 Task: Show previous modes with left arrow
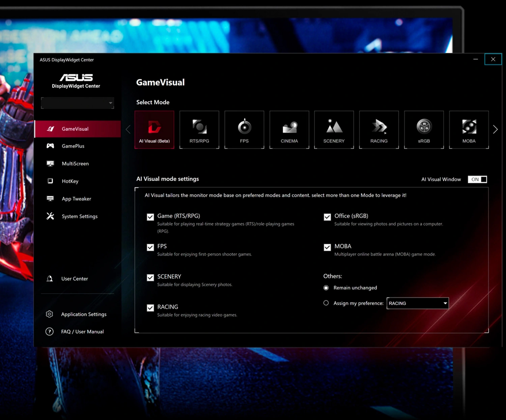pos(128,129)
